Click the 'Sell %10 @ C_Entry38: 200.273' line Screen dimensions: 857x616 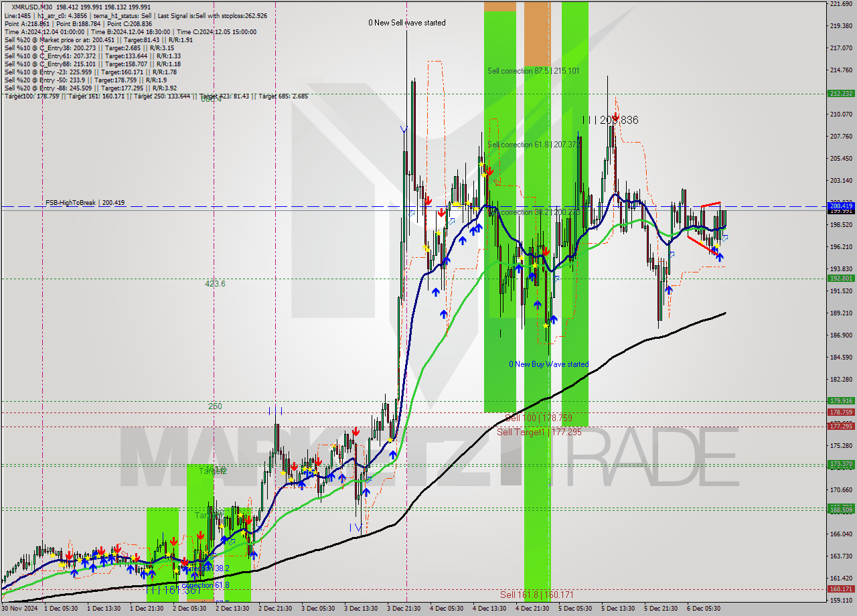tap(89, 48)
